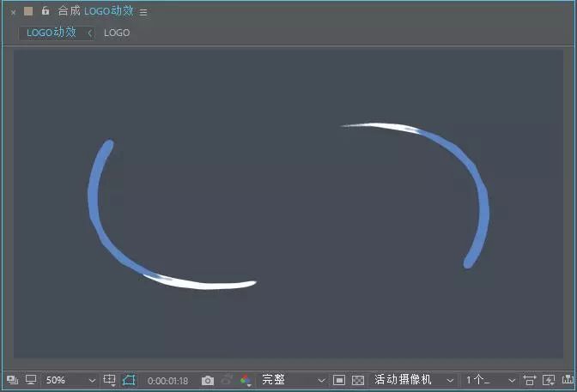Click the 合成 LOGO动效 panel title
The height and width of the screenshot is (392, 577).
point(95,11)
